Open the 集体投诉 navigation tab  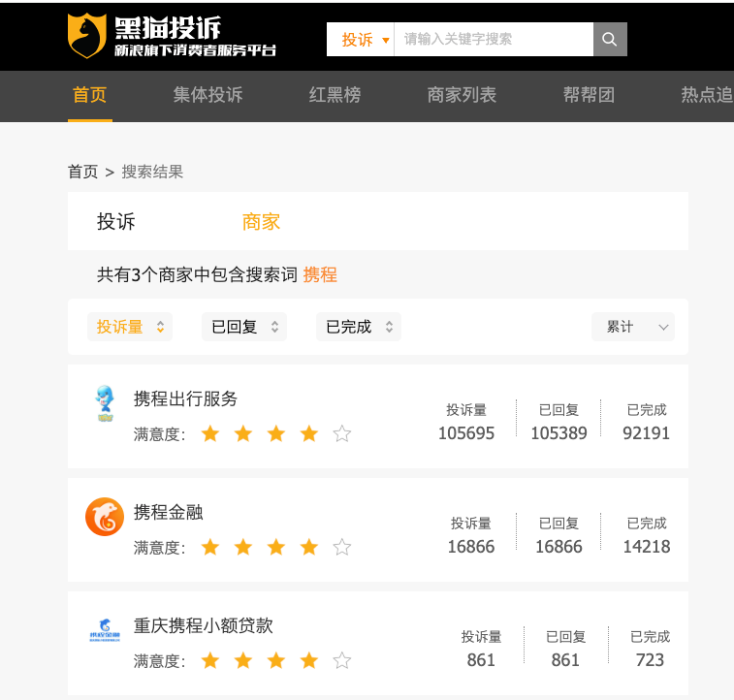pyautogui.click(x=207, y=95)
